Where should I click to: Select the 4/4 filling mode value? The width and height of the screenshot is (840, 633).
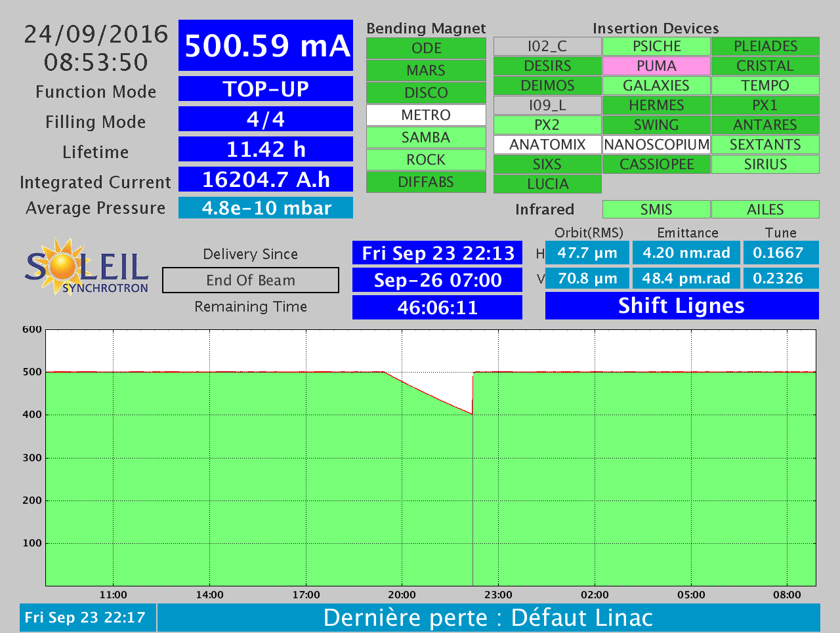pos(266,119)
